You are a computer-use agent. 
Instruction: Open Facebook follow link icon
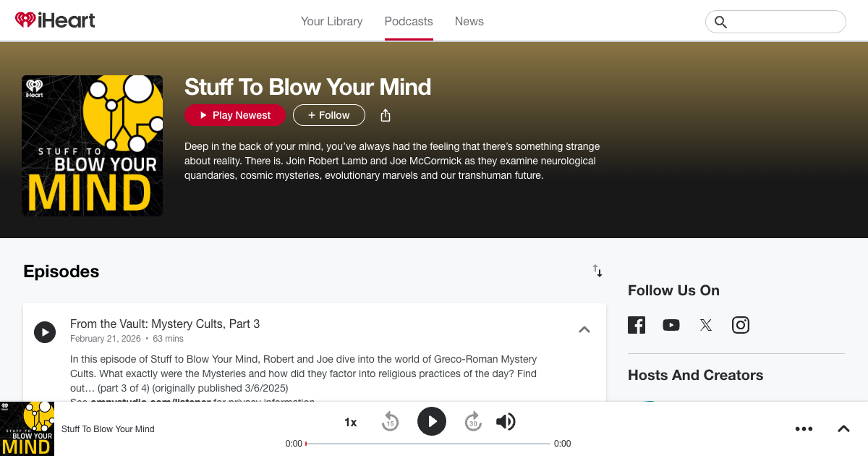click(x=637, y=324)
